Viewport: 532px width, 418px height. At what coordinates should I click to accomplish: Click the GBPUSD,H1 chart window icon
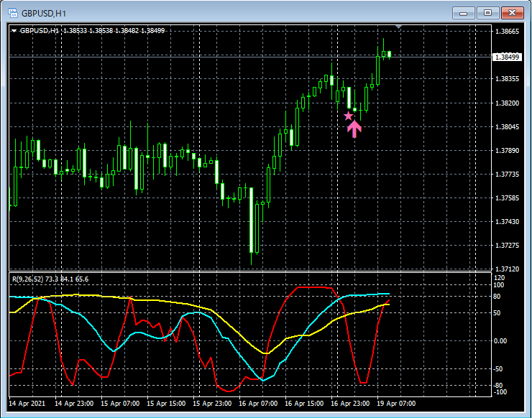pyautogui.click(x=12, y=13)
